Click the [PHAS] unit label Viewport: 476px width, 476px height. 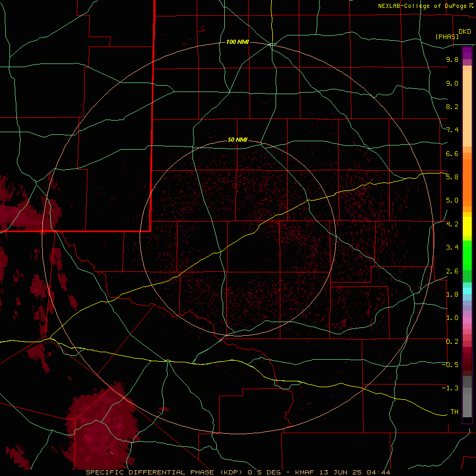click(x=447, y=36)
